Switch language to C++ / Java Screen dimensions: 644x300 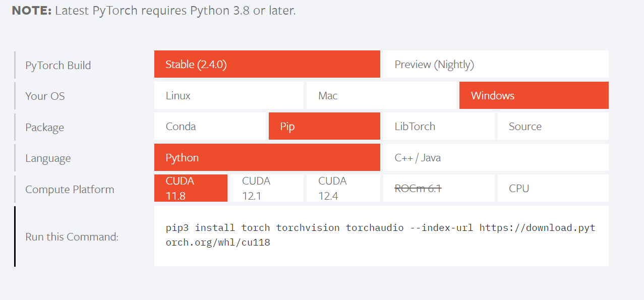[x=496, y=157]
